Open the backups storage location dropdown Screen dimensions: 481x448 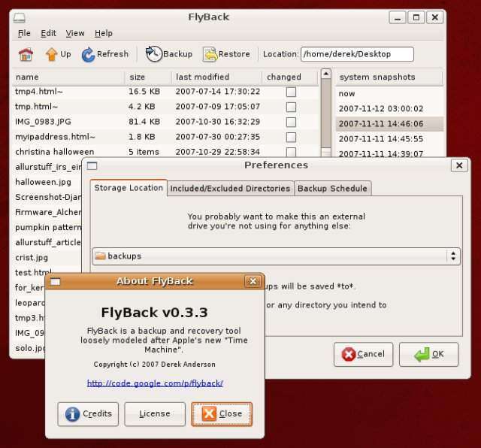(x=276, y=256)
